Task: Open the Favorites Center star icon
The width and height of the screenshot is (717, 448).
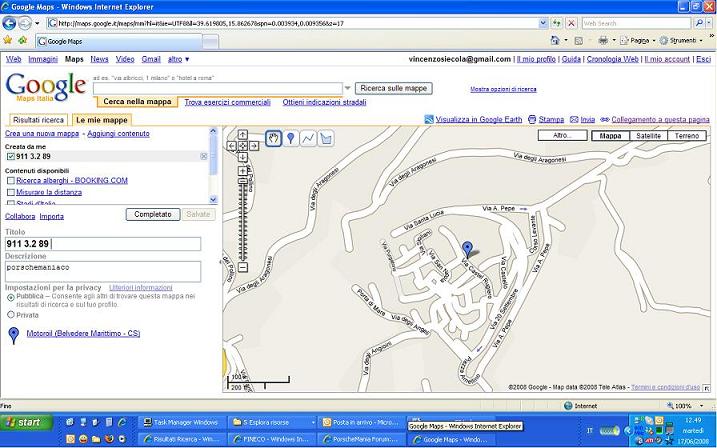Action: click(8, 41)
